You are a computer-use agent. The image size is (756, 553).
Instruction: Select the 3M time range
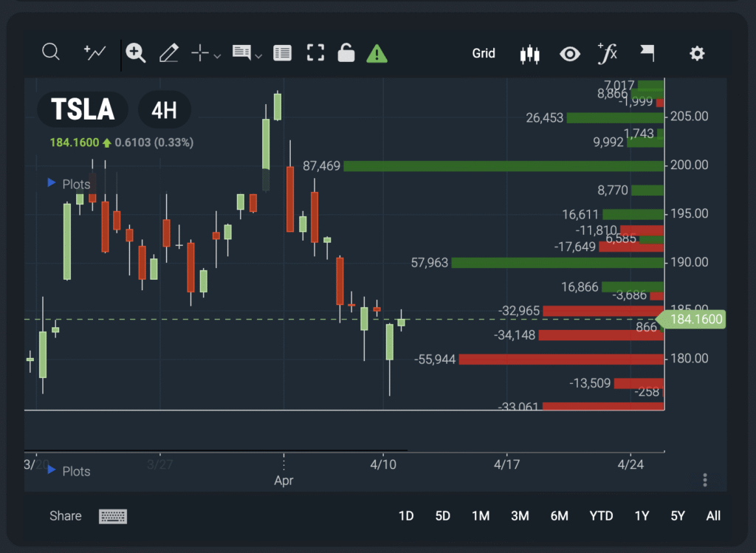click(520, 515)
